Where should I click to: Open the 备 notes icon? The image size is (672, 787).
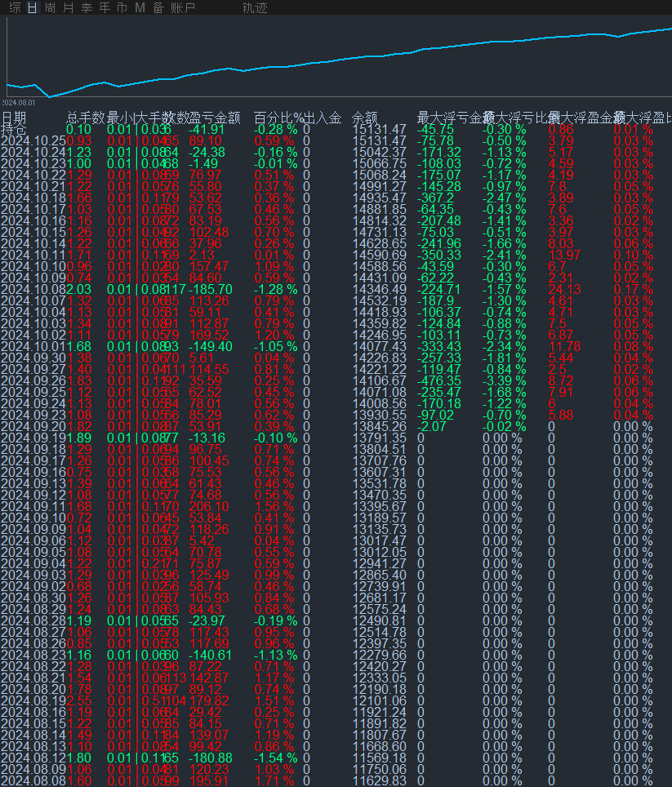click(x=158, y=7)
